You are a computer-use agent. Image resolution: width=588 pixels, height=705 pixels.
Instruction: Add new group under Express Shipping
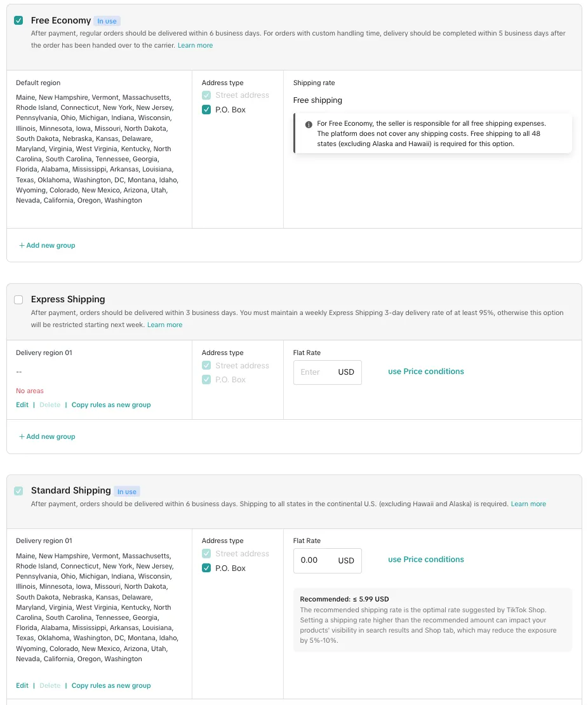point(47,437)
